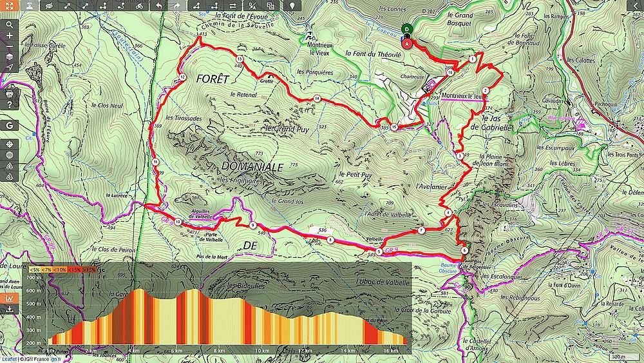Click route waypoint number 7

point(421,231)
